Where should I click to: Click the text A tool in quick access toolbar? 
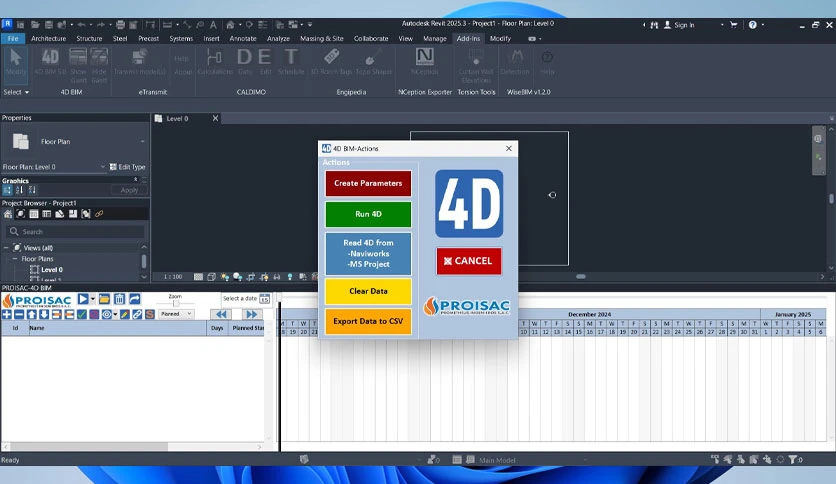[213, 25]
